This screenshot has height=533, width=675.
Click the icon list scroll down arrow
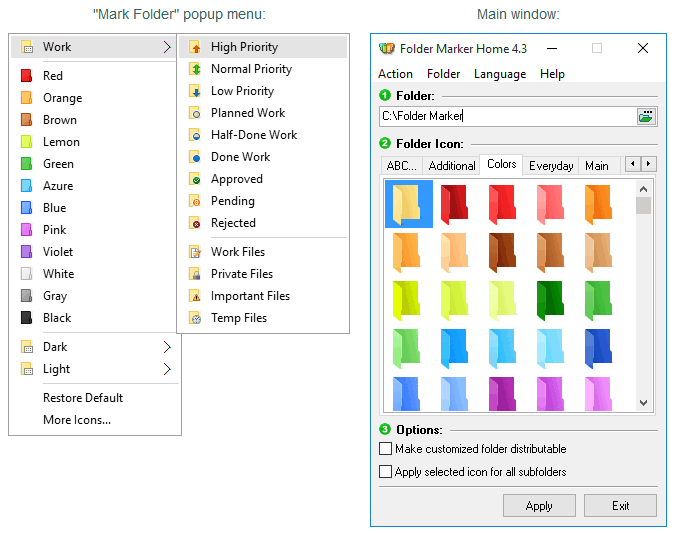pos(644,403)
